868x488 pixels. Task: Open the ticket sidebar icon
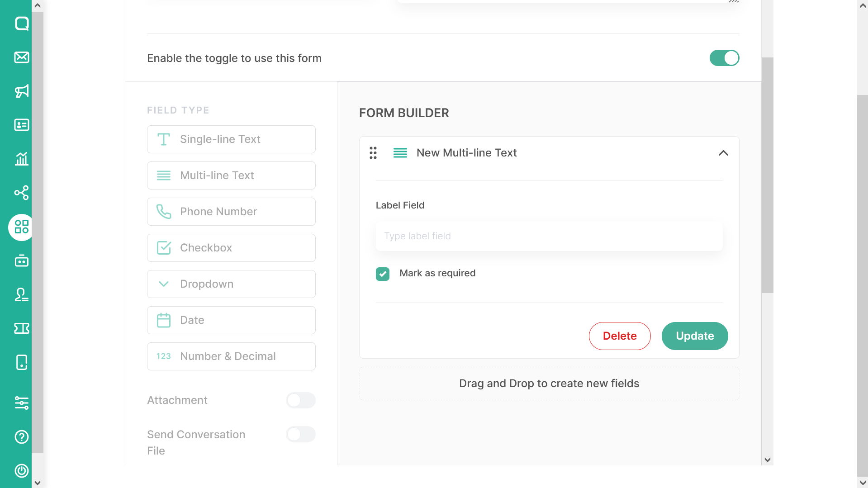21,328
